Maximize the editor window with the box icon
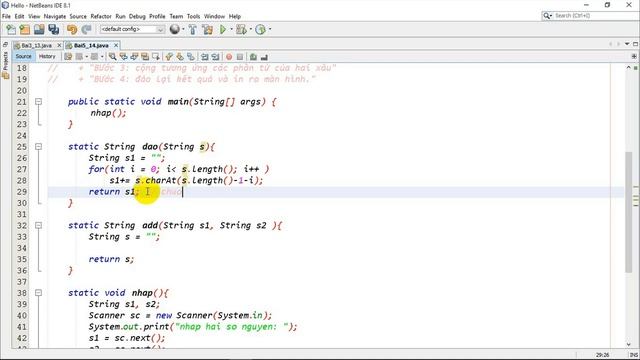 click(635, 44)
